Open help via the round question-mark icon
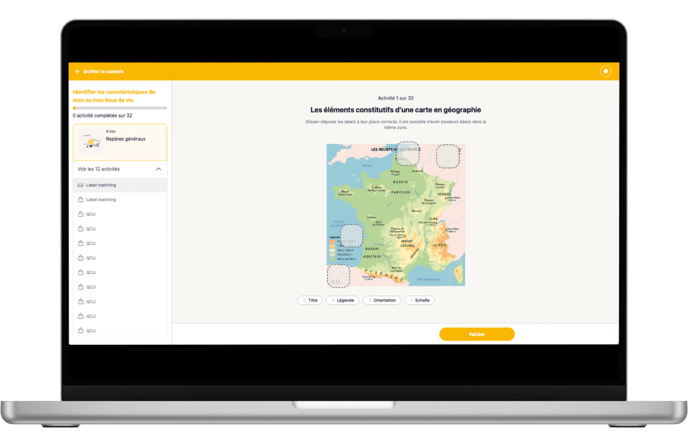This screenshot has width=688, height=446. tap(606, 71)
